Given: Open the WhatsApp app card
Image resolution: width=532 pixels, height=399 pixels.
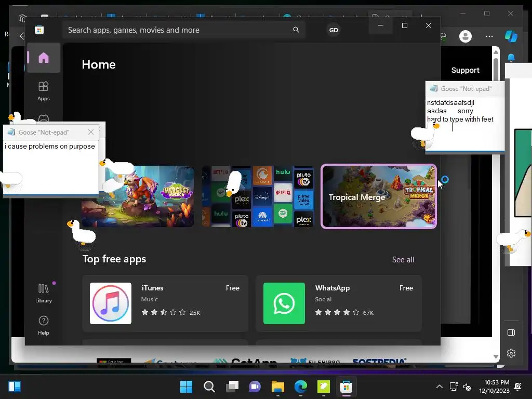Looking at the screenshot, I should point(339,303).
